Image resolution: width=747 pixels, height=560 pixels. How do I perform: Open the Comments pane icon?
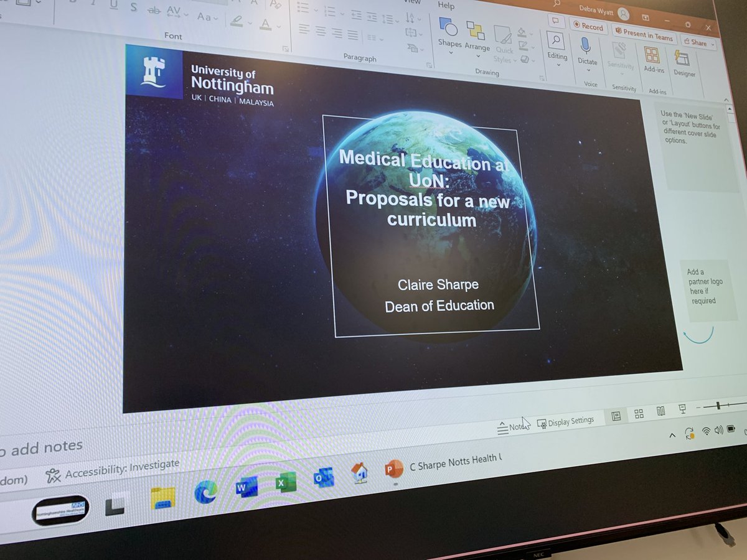pyautogui.click(x=555, y=21)
